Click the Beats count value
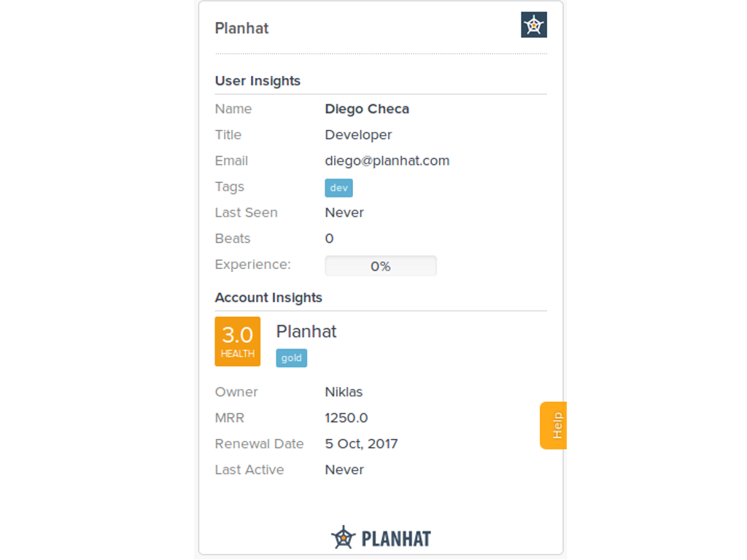 [329, 239]
